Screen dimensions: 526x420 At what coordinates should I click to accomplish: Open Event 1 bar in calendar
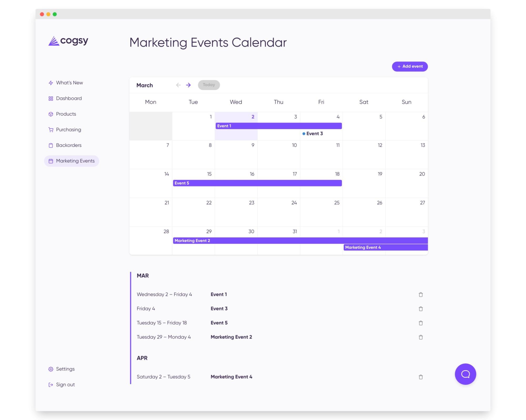coord(279,126)
